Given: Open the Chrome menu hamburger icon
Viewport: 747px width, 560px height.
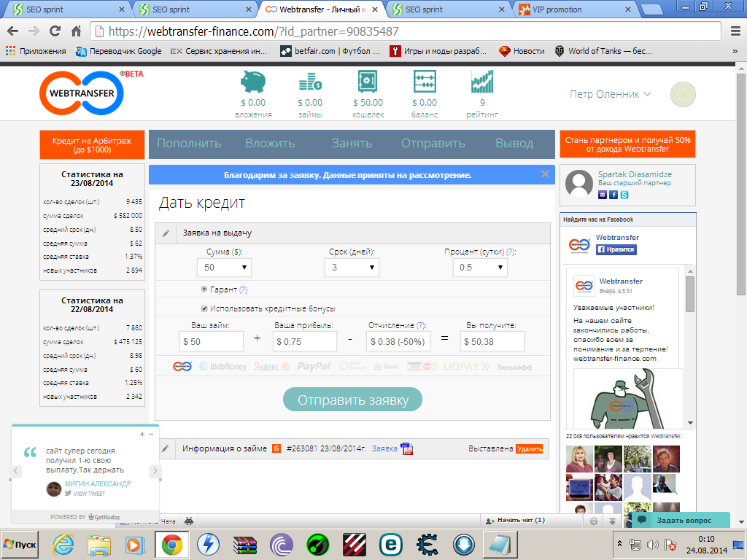Looking at the screenshot, I should pos(735,31).
